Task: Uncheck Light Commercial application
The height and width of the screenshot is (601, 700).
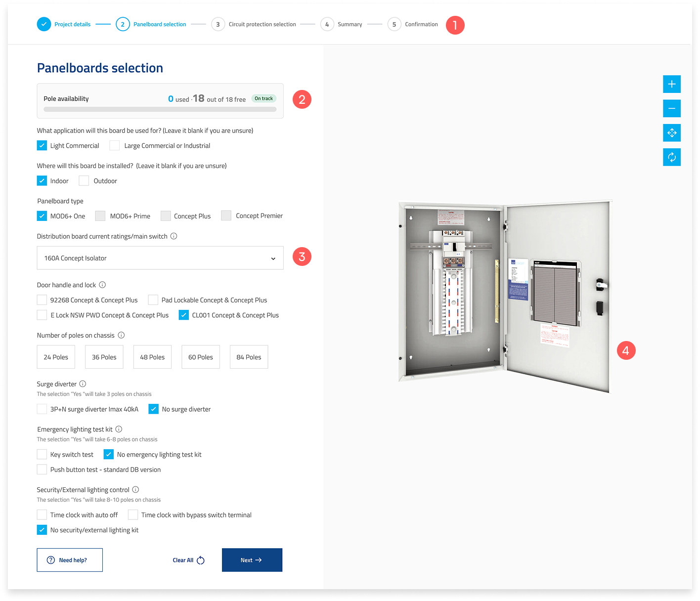Action: point(42,145)
